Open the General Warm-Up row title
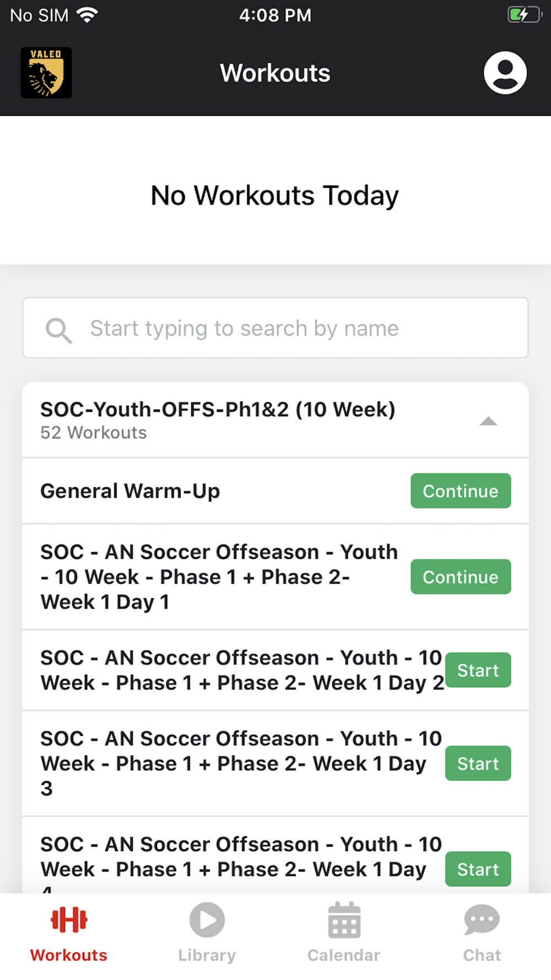Image resolution: width=551 pixels, height=980 pixels. [130, 491]
